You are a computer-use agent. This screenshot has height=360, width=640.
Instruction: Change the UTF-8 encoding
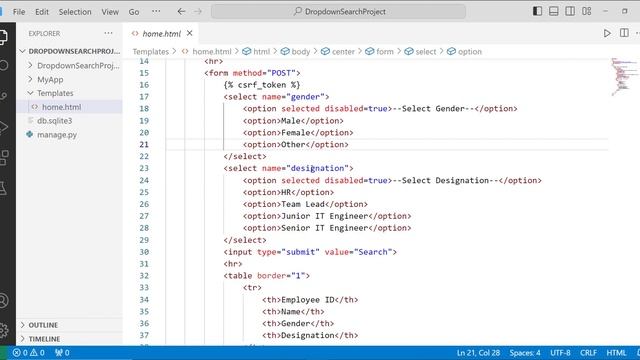560,353
